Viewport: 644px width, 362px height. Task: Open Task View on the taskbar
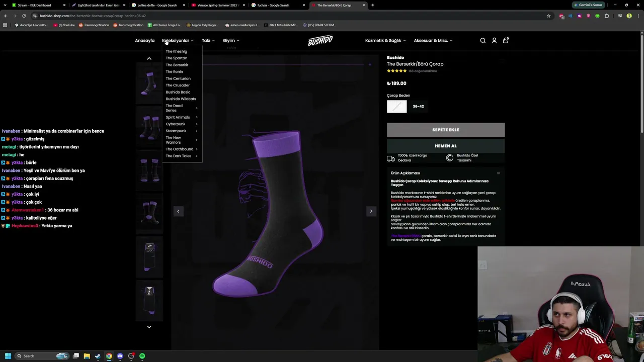75,356
